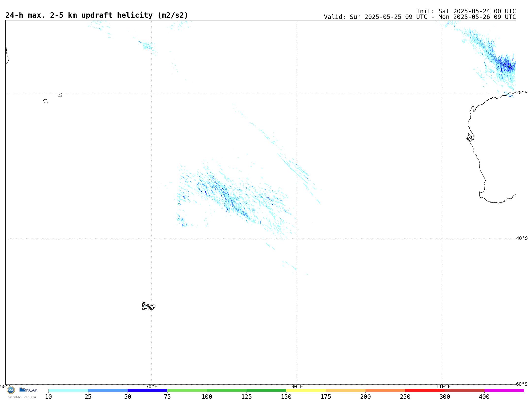Click the red 250-300 color swatch
Screen dimensions: 532x400
[425, 391]
